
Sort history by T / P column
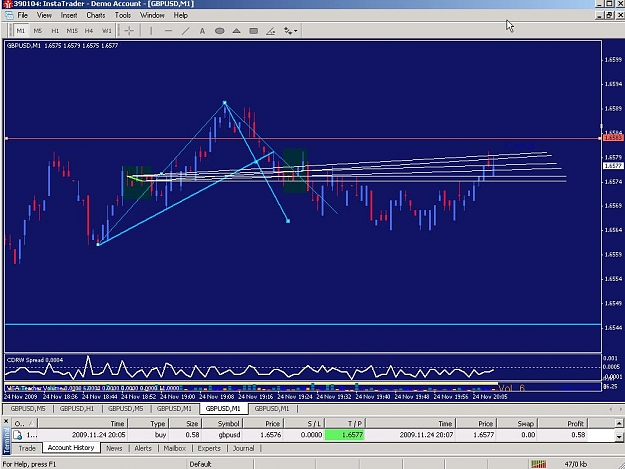coord(346,423)
